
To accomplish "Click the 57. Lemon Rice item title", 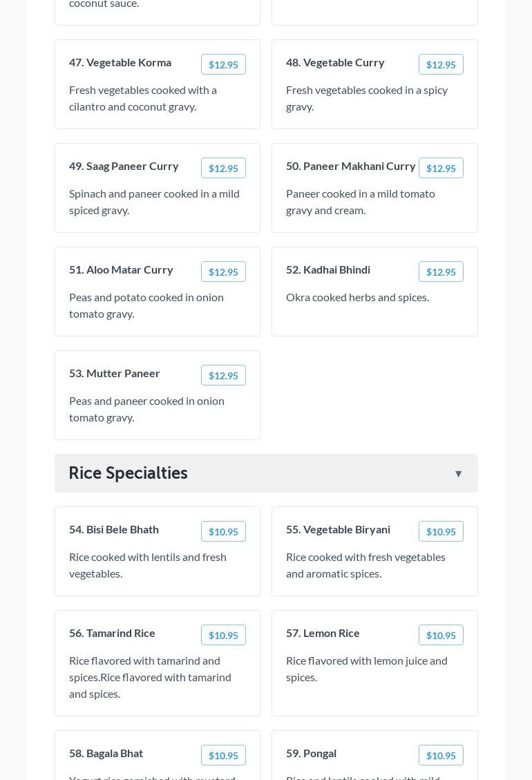I will tap(323, 633).
